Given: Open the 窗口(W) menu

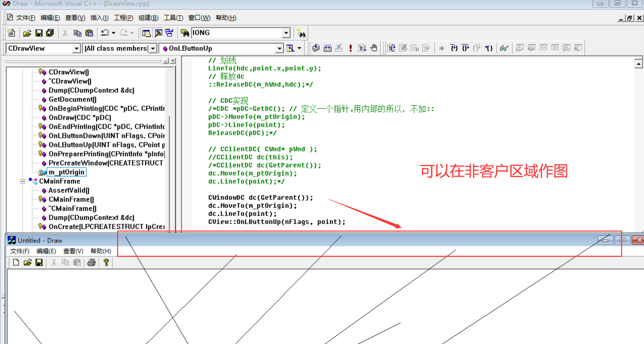Looking at the screenshot, I should [x=199, y=18].
